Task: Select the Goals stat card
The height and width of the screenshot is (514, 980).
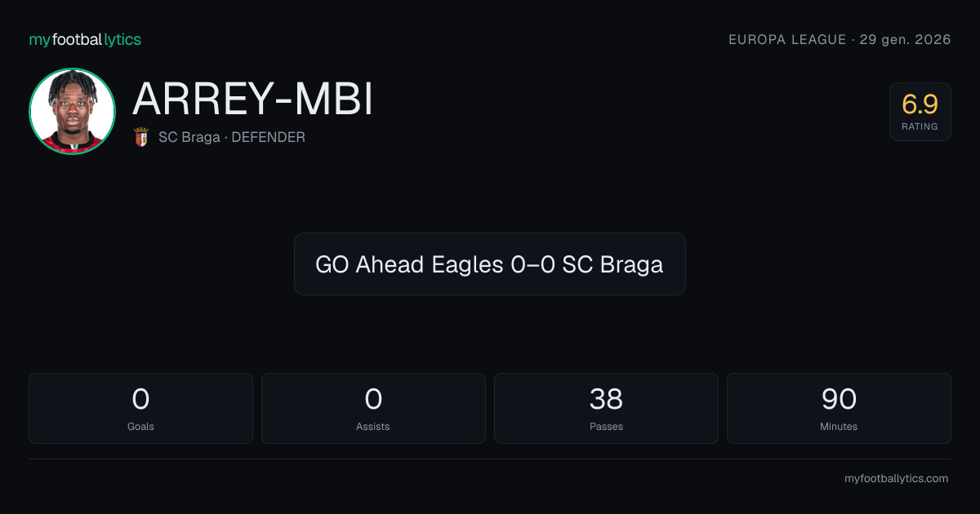Action: click(140, 408)
